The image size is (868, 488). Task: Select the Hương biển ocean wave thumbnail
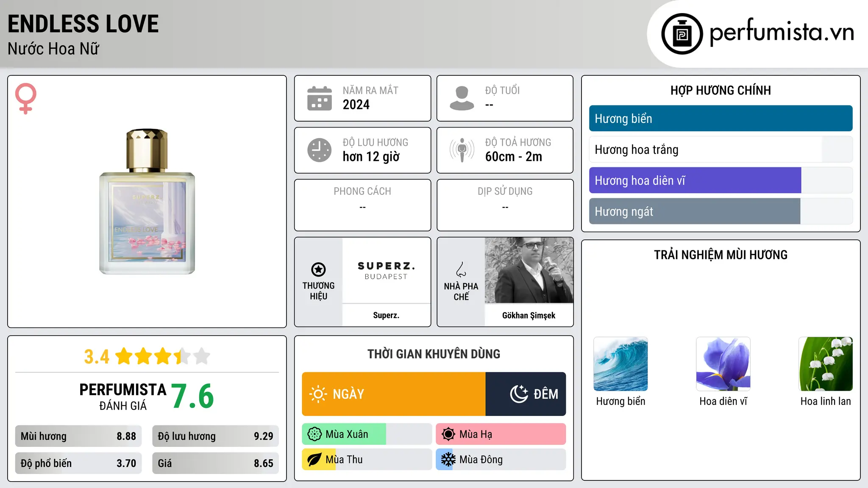point(620,364)
